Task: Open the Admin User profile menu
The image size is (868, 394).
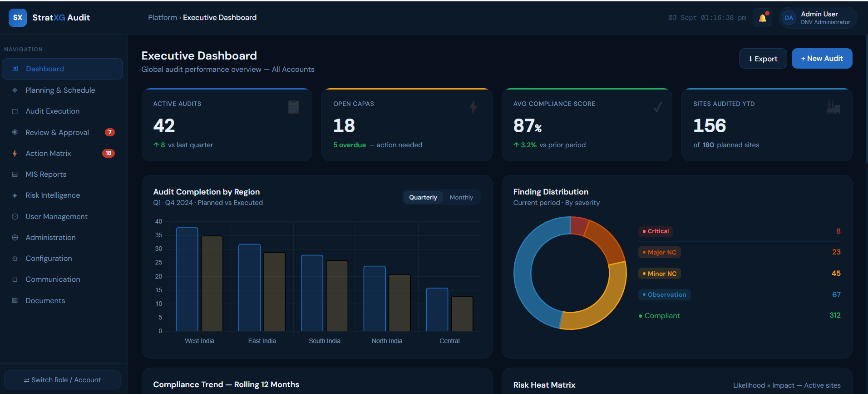Action: 818,18
